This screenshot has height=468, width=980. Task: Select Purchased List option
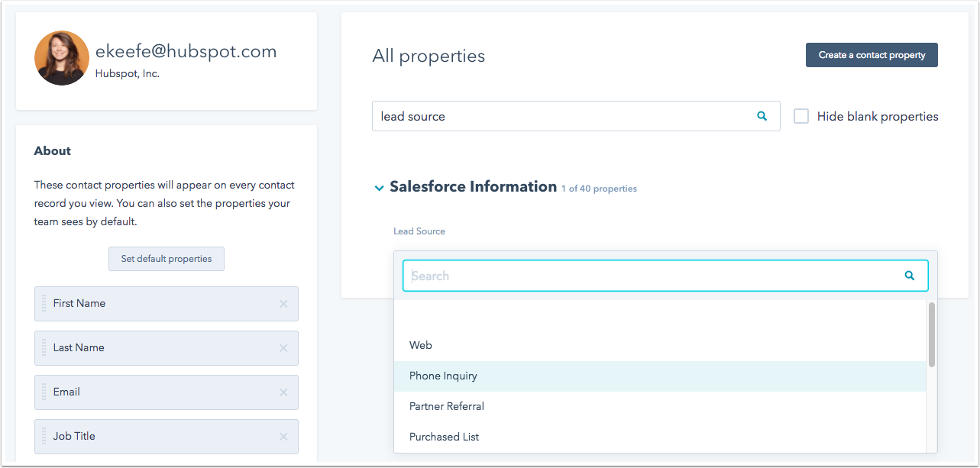pyautogui.click(x=660, y=437)
